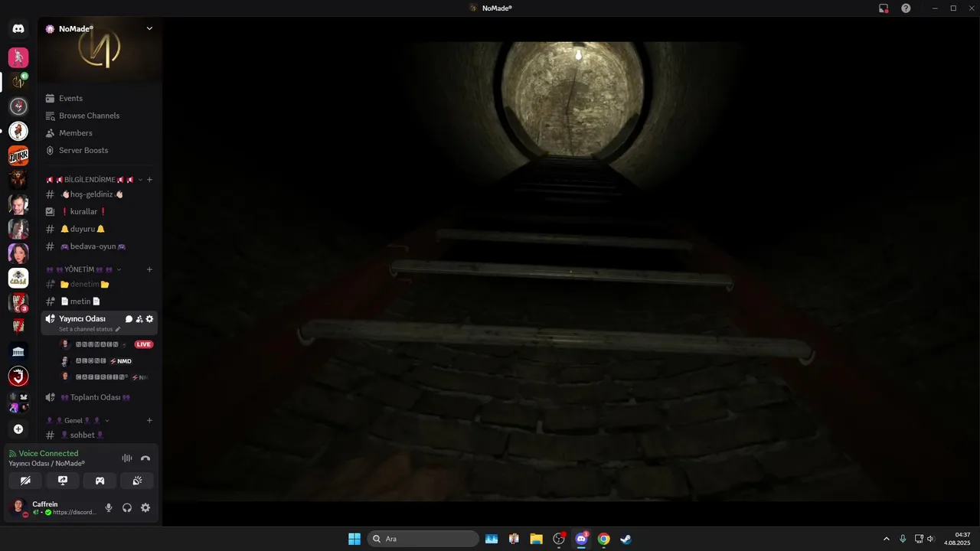This screenshot has height=551, width=980.
Task: Open the Events menu item
Action: coord(100,98)
